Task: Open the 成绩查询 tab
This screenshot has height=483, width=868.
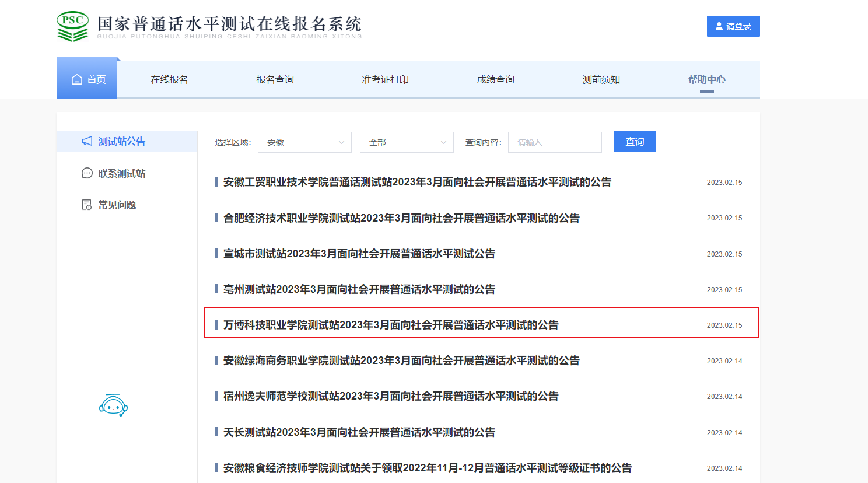Action: [x=495, y=79]
